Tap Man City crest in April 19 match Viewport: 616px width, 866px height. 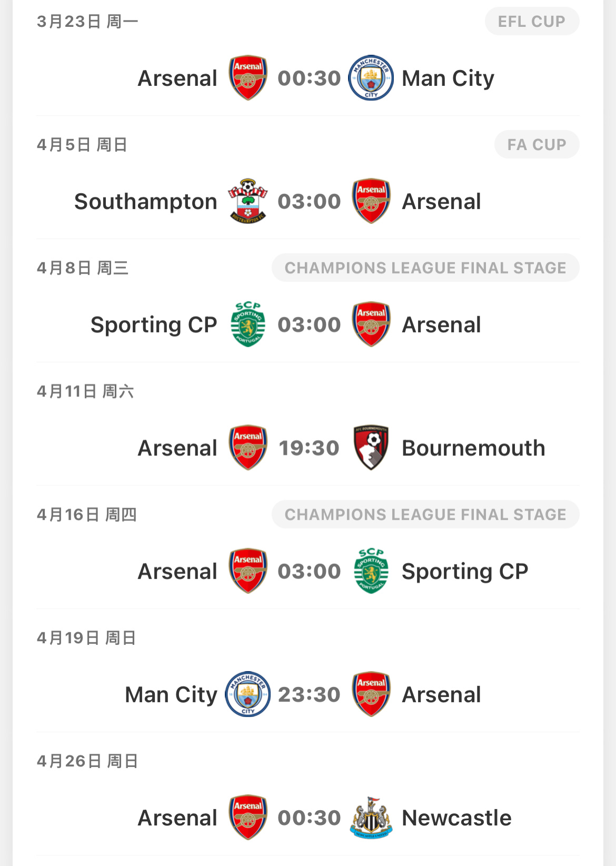(247, 694)
